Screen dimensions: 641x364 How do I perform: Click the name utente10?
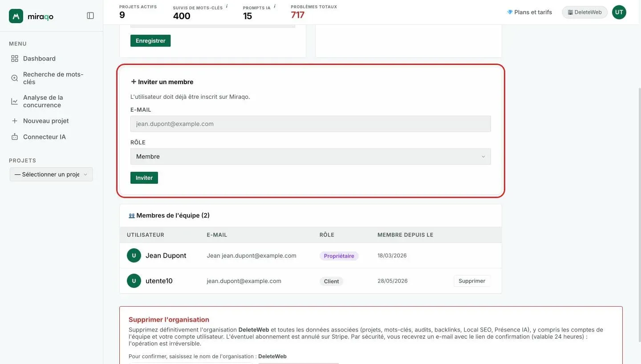tap(159, 281)
